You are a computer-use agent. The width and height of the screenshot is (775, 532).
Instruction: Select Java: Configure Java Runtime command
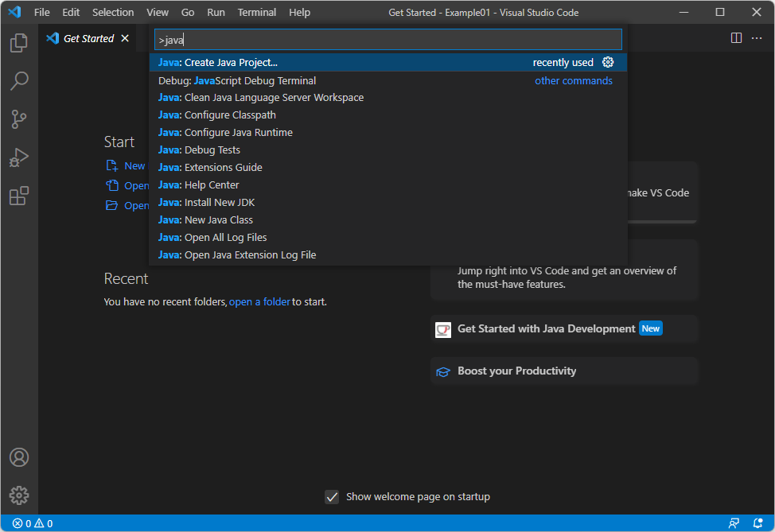tap(388, 132)
